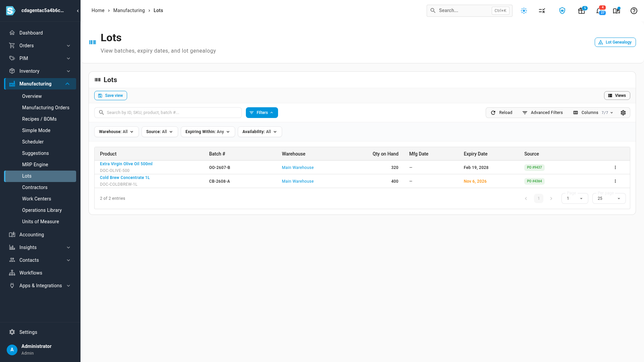644x362 pixels.
Task: Click the shield security icon in header
Action: click(x=562, y=11)
